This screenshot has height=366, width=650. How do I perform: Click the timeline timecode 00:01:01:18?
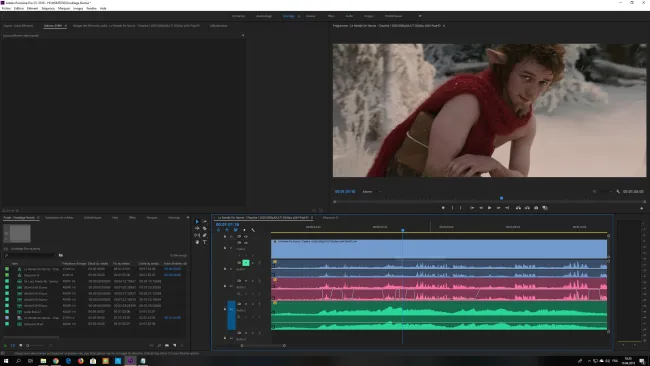[x=227, y=224]
